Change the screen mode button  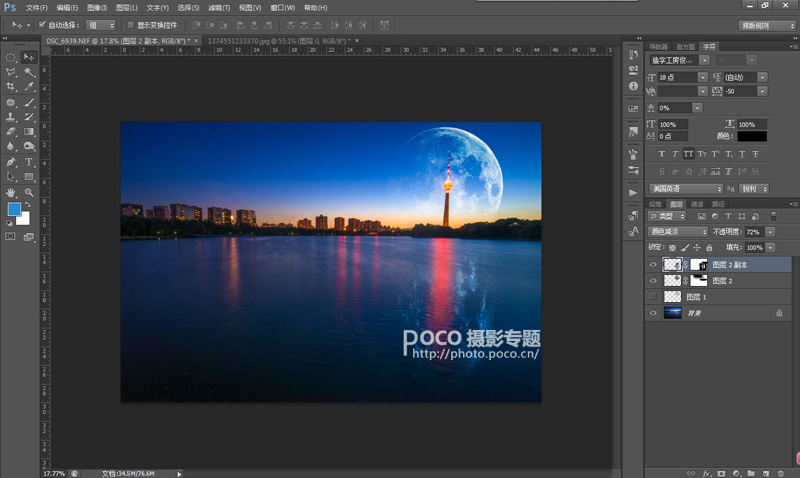pos(29,237)
